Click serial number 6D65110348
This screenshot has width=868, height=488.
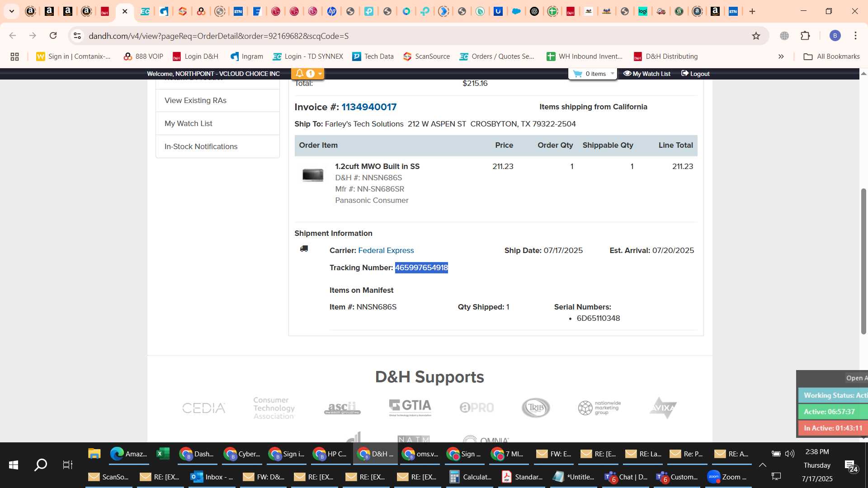(598, 318)
